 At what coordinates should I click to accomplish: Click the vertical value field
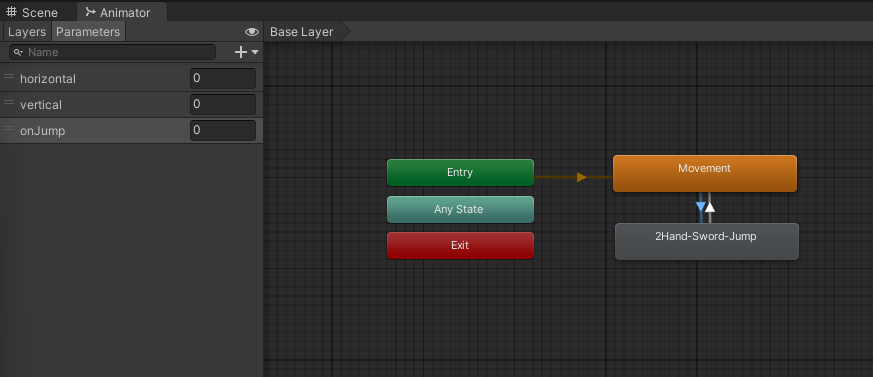(x=223, y=104)
